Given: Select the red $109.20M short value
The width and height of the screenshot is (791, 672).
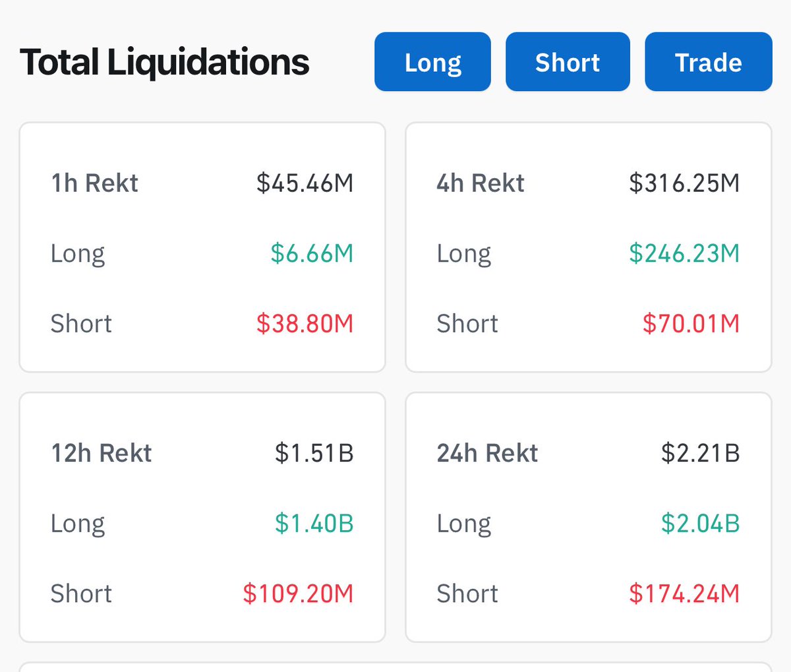Looking at the screenshot, I should tap(298, 594).
